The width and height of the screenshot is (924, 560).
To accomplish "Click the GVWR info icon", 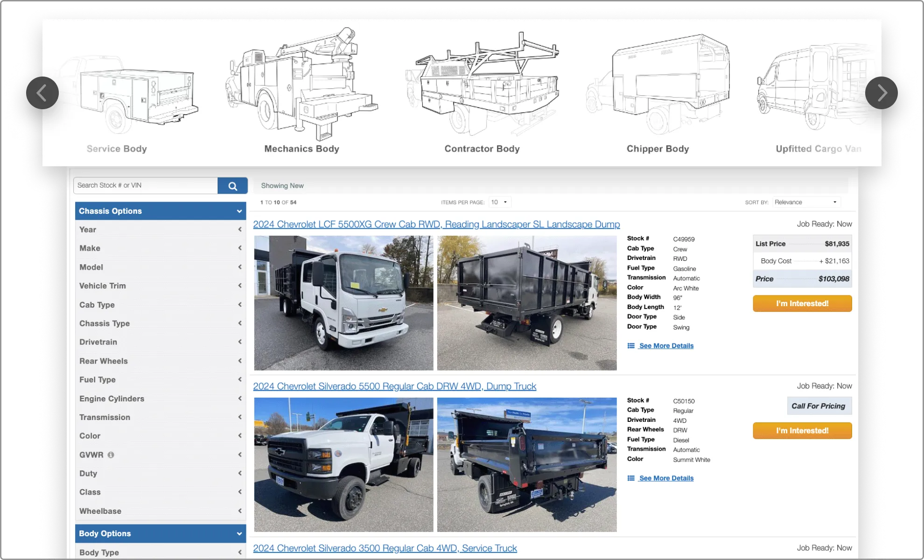I will [x=111, y=455].
